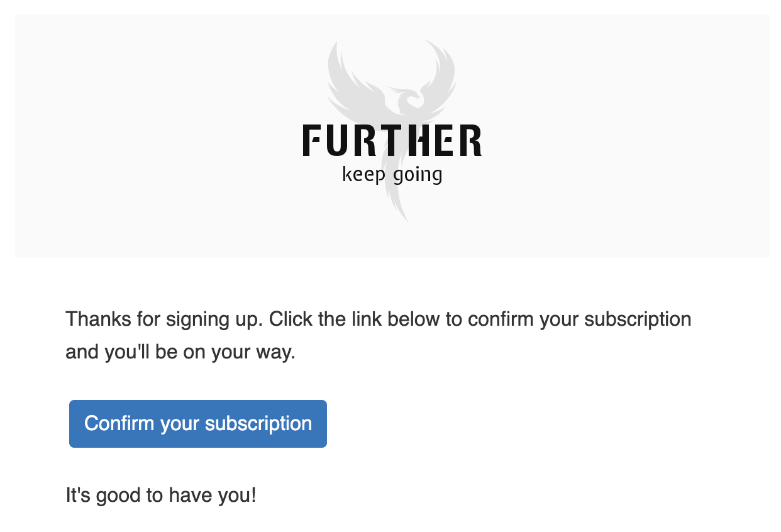Image resolution: width=781 pixels, height=532 pixels.
Task: Click the phoenix tail feathers
Action: tap(397, 201)
